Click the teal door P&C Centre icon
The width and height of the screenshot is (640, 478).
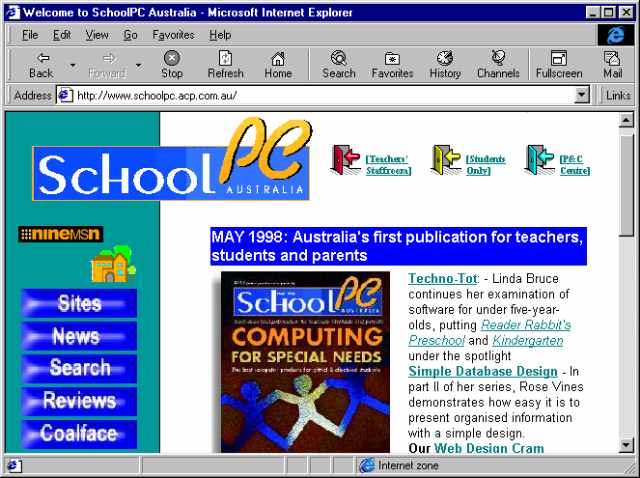pos(539,159)
